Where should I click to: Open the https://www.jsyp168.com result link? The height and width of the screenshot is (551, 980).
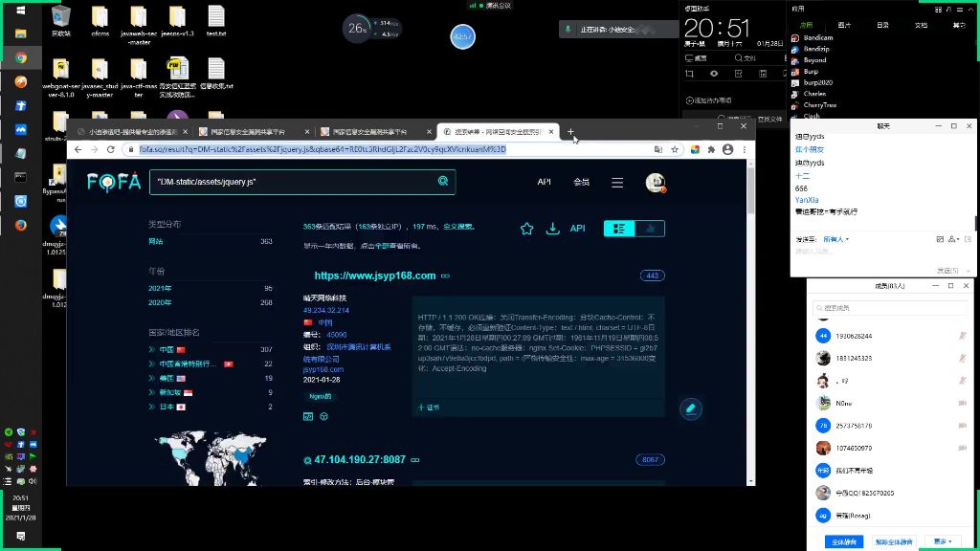pyautogui.click(x=375, y=275)
